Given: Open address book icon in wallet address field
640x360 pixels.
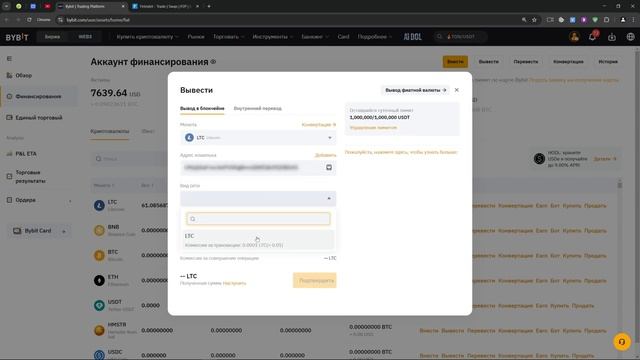Looking at the screenshot, I should (329, 167).
